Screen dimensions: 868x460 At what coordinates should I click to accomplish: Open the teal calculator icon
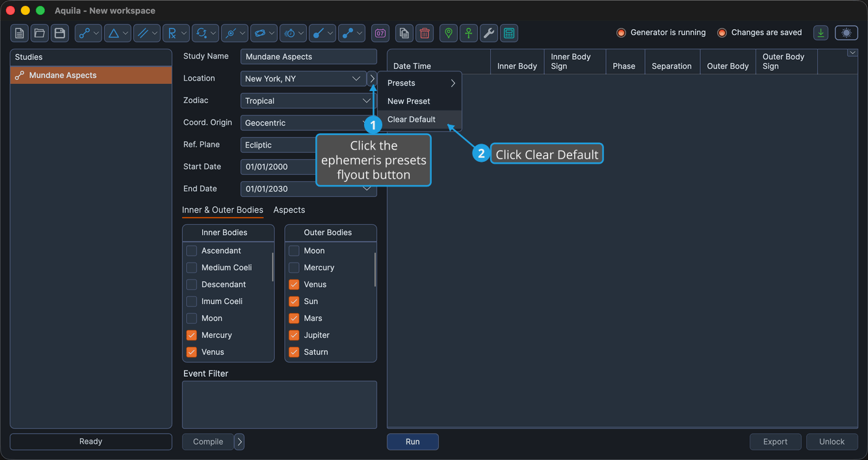click(509, 33)
